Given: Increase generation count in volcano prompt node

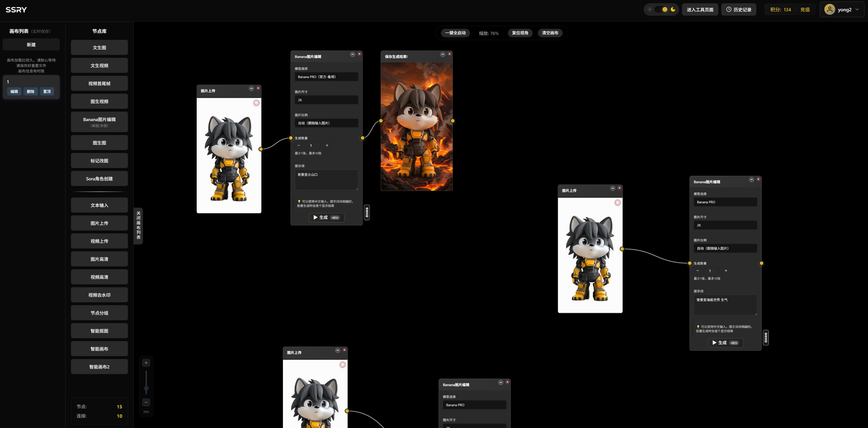Looking at the screenshot, I should [x=327, y=145].
